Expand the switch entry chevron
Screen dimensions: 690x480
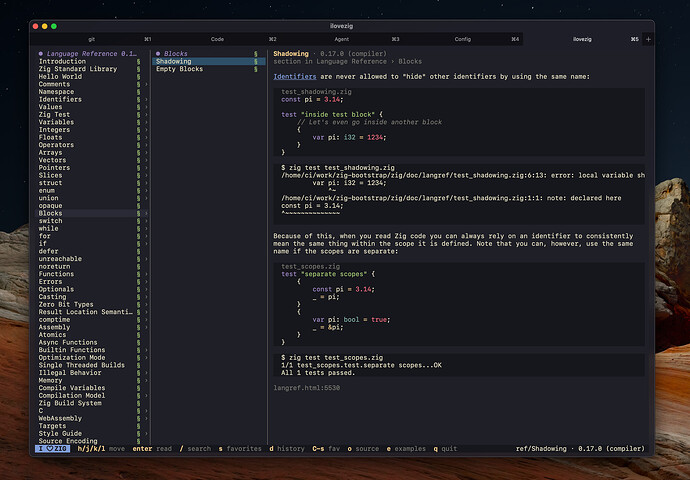pos(146,221)
